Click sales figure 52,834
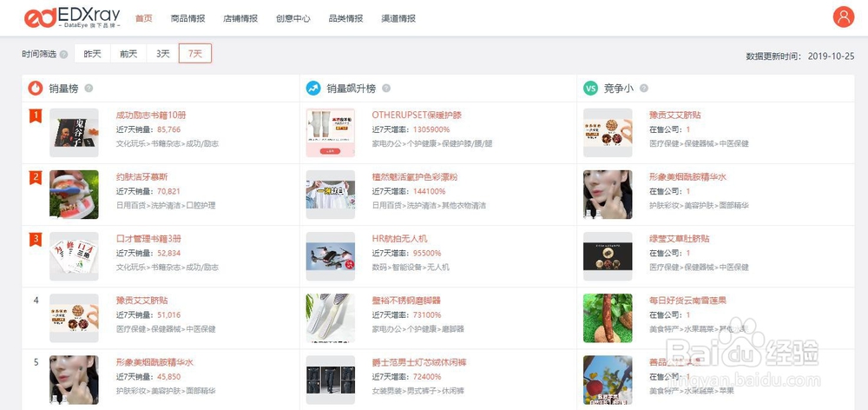 click(x=169, y=253)
